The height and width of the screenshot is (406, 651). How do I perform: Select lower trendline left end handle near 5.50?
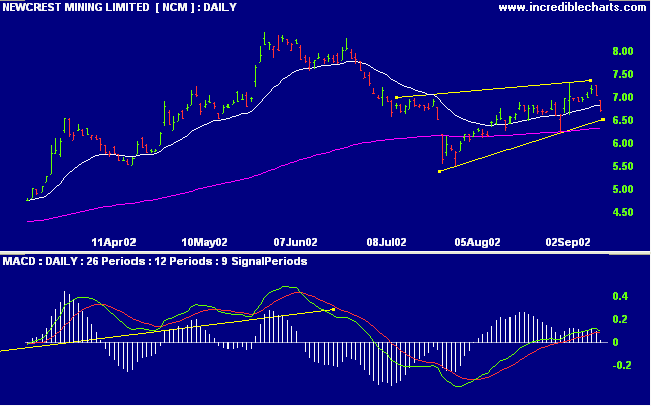coord(440,171)
